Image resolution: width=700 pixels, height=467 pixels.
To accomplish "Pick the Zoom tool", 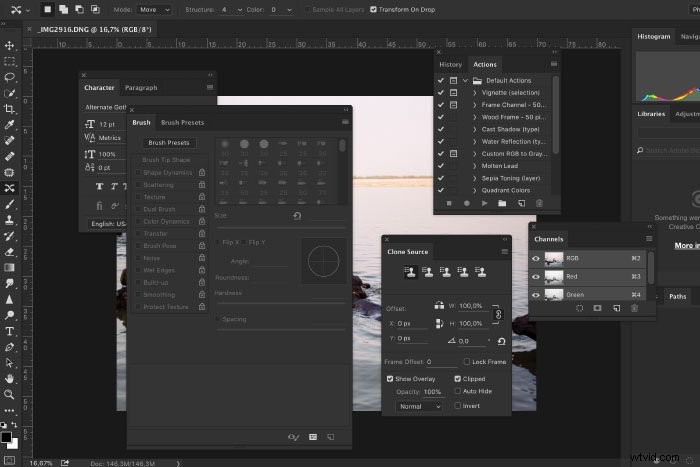I will coord(9,395).
